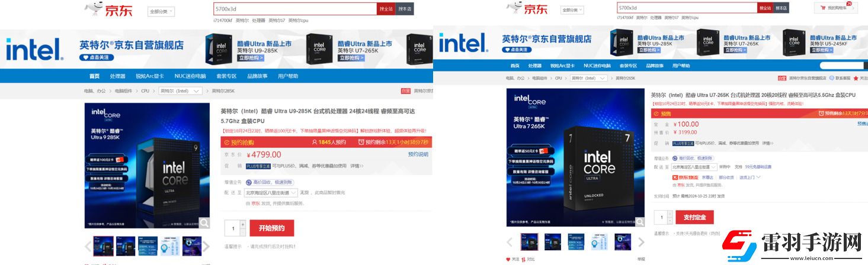The image size is (868, 265).
Task: Select 套装专区 nav tab on U7-265K page
Action: coord(629,66)
